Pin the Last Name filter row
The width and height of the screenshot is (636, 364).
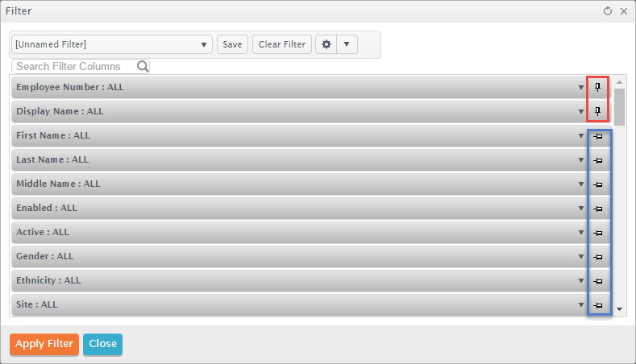(598, 160)
